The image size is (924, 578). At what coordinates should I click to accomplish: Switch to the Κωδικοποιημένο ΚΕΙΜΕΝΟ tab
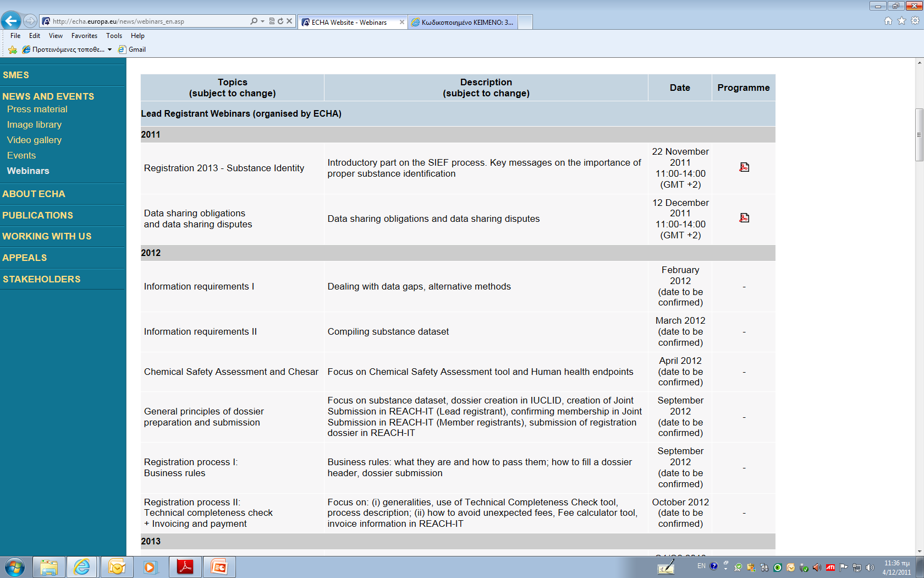click(463, 22)
